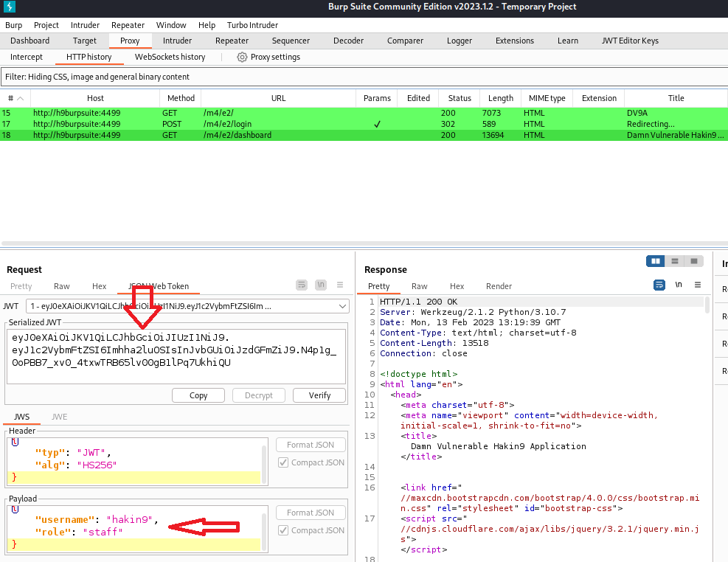Select the Response Raw tab
Viewport: 728px width, 562px height.
click(419, 286)
